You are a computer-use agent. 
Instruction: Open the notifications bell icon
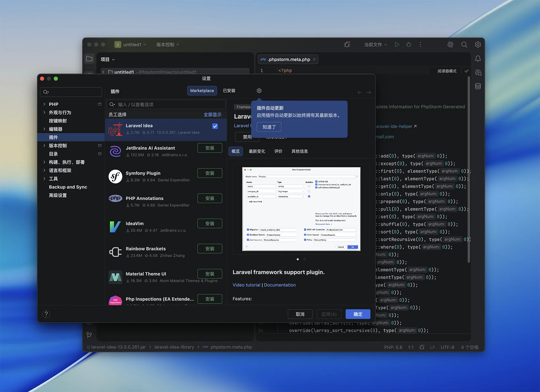coord(478,59)
